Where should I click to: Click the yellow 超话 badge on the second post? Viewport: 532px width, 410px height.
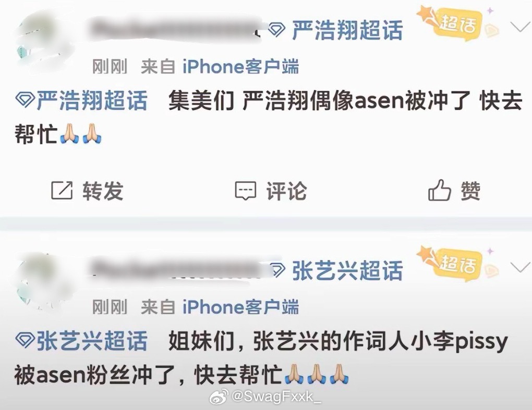click(457, 263)
